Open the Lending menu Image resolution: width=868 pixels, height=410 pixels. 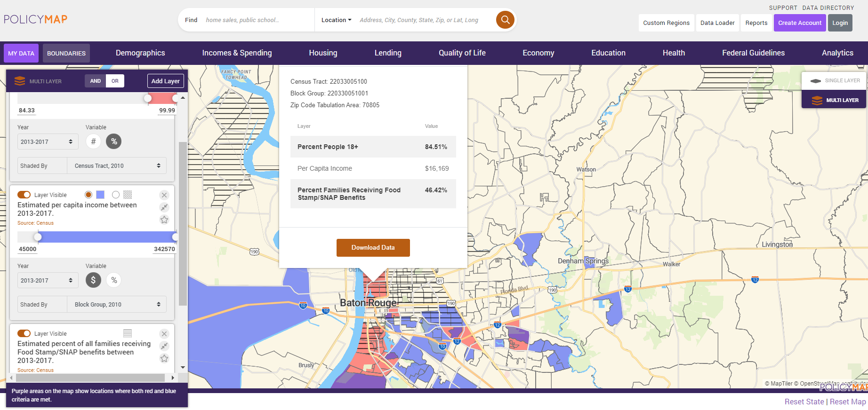click(388, 53)
